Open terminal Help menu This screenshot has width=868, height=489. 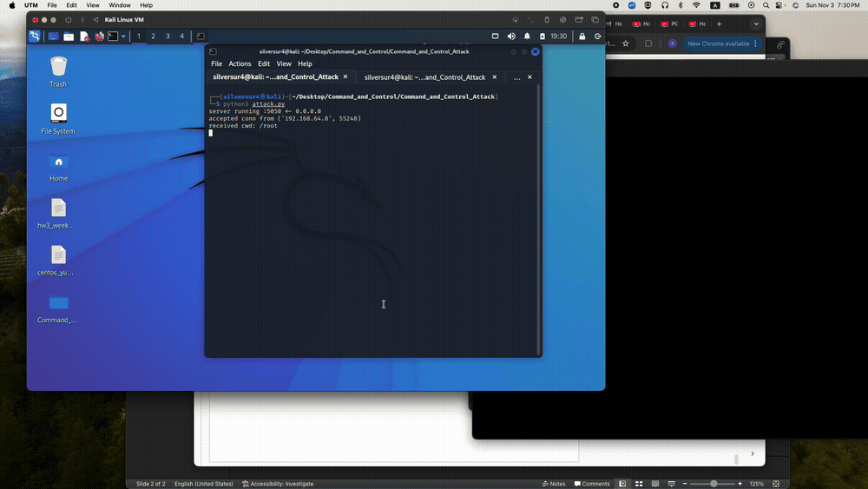(305, 63)
